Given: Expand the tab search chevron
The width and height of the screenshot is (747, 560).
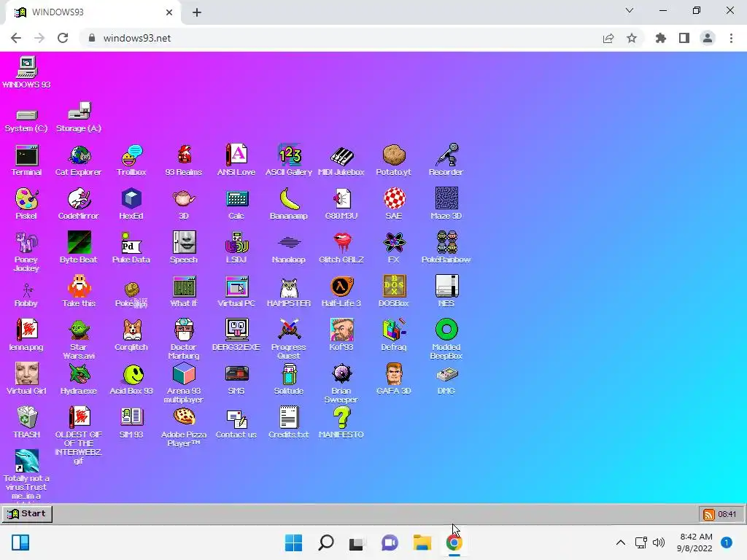Looking at the screenshot, I should pos(630,10).
